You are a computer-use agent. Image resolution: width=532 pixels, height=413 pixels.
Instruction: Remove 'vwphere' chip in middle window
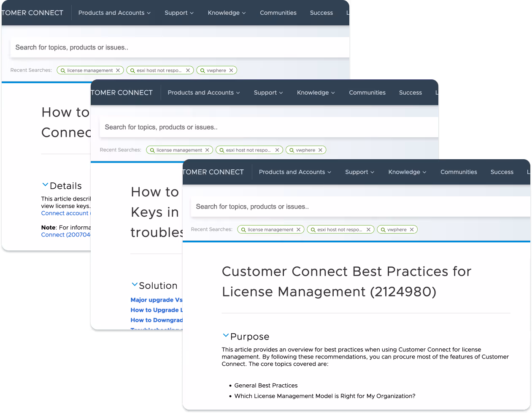click(x=320, y=150)
